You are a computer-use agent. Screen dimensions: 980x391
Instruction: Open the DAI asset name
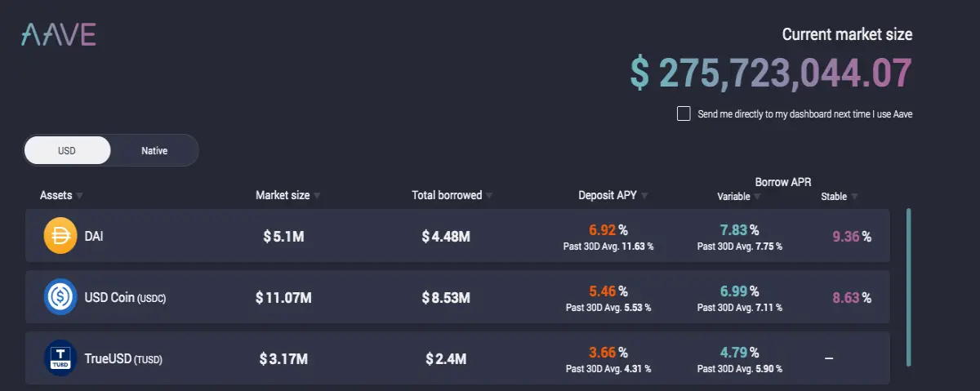(94, 237)
